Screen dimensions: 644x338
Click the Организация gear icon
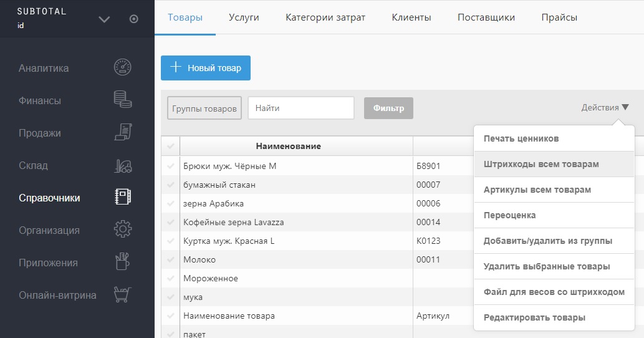point(123,229)
